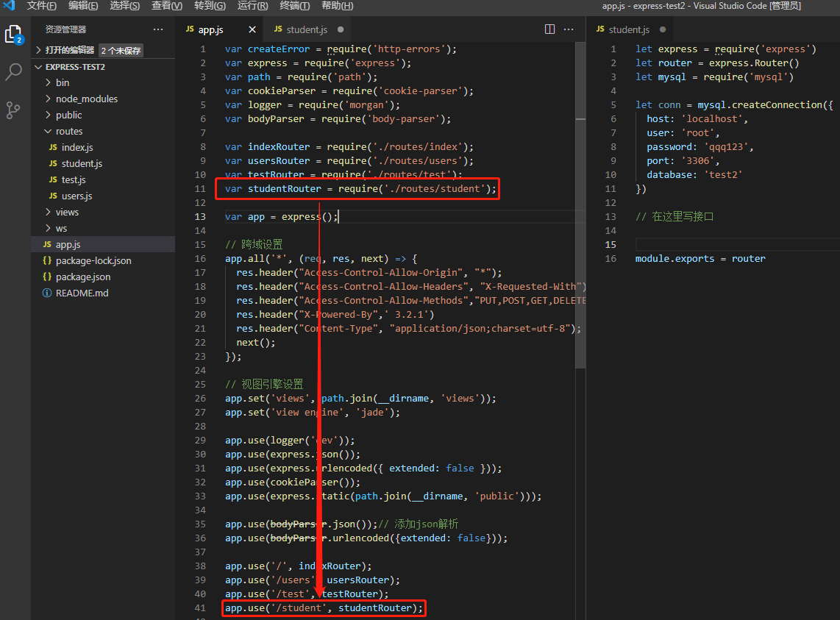This screenshot has height=620, width=840.
Task: Open the Explorer view in activity bar
Action: tap(13, 35)
